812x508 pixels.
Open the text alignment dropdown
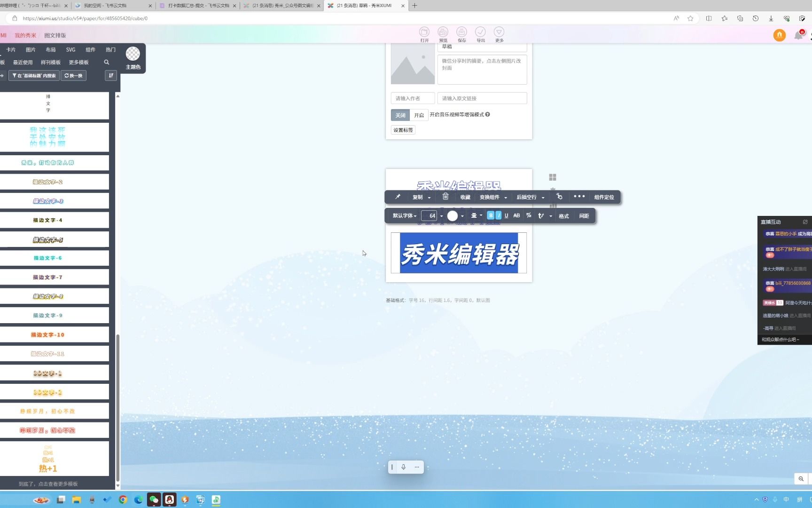(476, 215)
